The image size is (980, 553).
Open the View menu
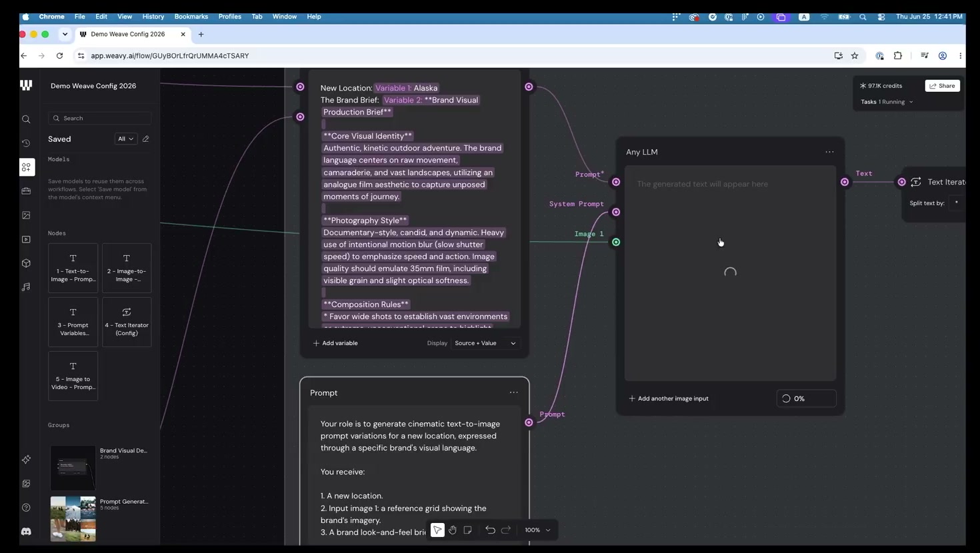click(x=125, y=17)
